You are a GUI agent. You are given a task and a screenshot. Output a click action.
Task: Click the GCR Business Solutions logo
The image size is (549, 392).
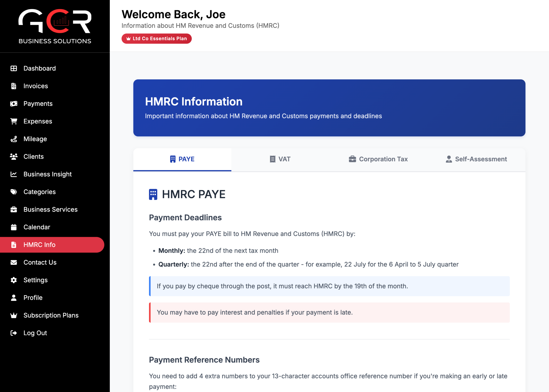[55, 26]
